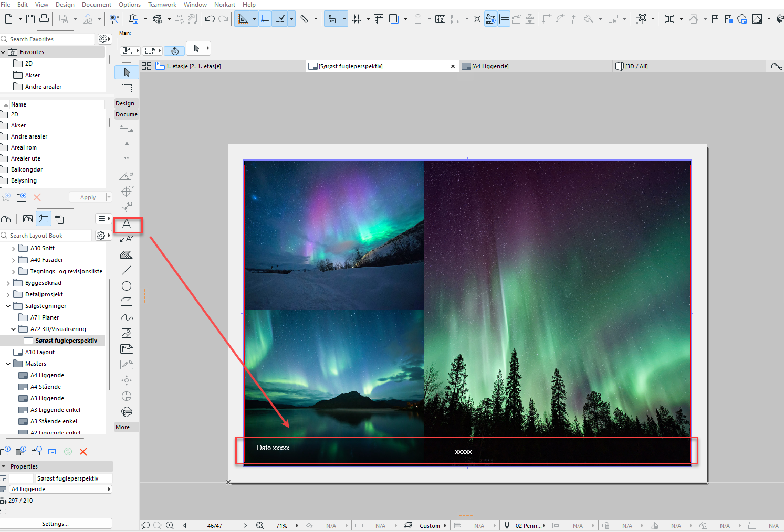Screen dimensions: 784x532
Task: Select the Text tool in toolbox
Action: tap(127, 225)
